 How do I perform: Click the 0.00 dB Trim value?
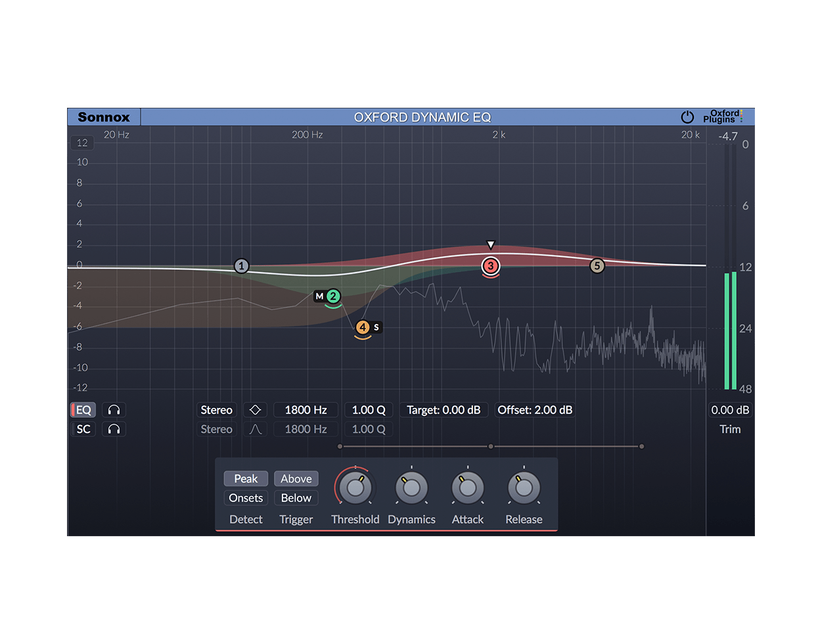click(730, 410)
